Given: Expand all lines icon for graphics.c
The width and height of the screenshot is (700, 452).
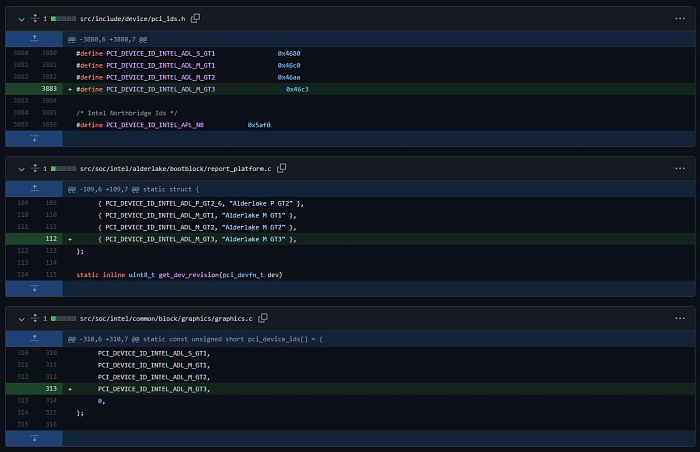Looking at the screenshot, I should 35,318.
